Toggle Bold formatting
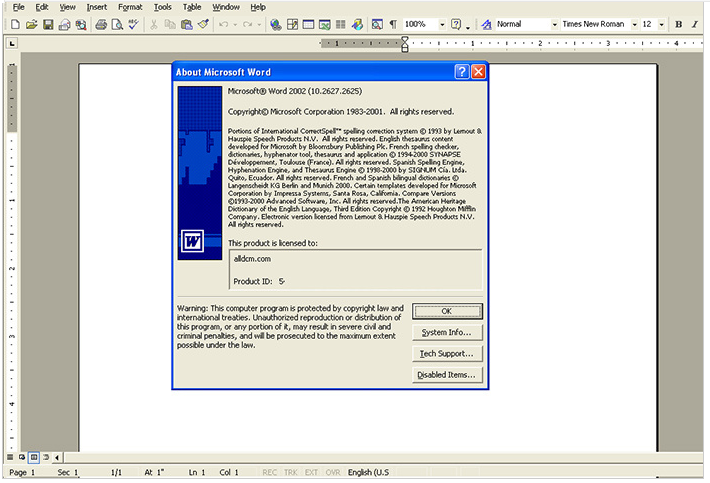Image resolution: width=710 pixels, height=483 pixels. tap(678, 24)
